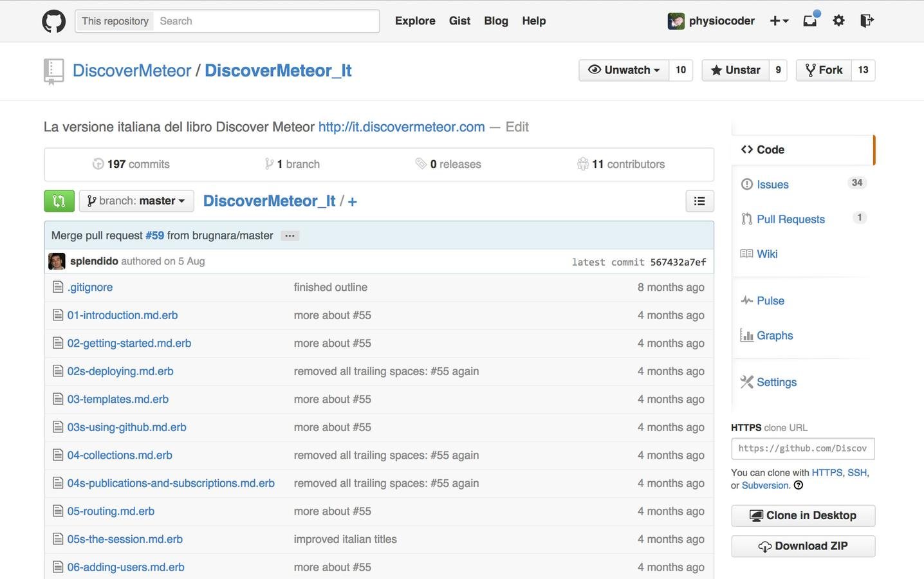
Task: Click 'improved italian titles' commit message
Action: [346, 539]
